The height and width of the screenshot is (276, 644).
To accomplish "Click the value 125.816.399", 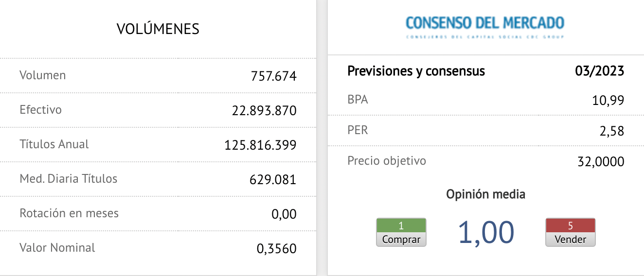I will (x=260, y=145).
